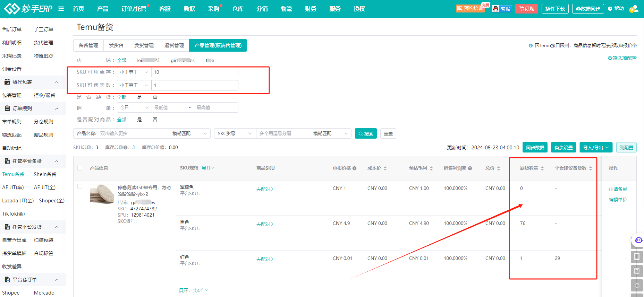Viewport: 644px width, 297px height.
Task: Open the 筛选项配置 filter settings gear
Action: [610, 58]
